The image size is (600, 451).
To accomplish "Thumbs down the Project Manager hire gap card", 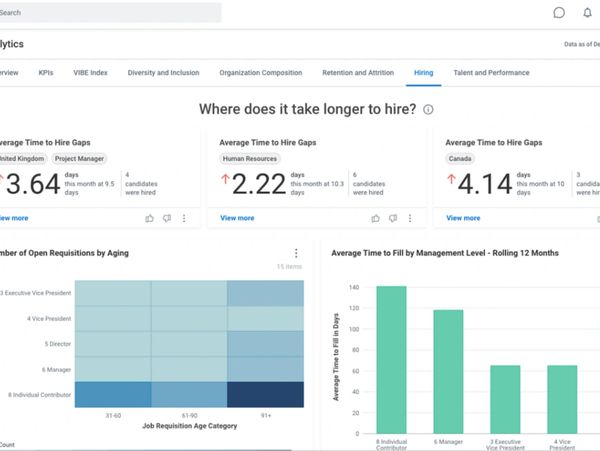I will click(167, 218).
